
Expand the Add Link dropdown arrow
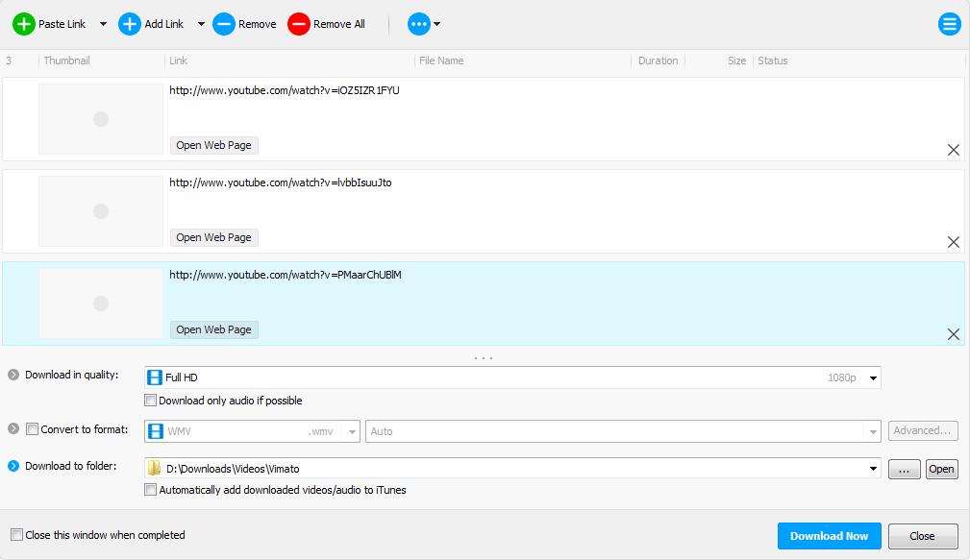click(201, 24)
